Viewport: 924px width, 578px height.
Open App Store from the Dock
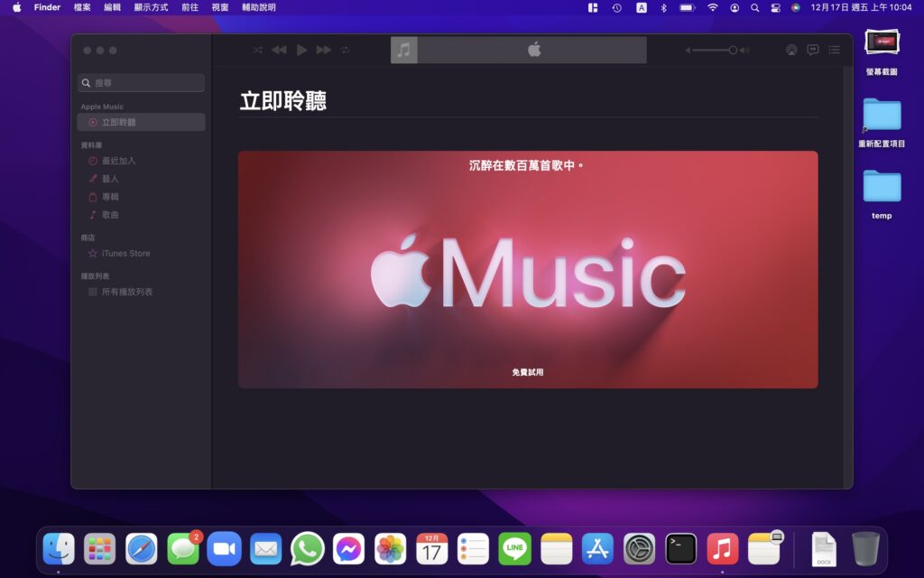coord(597,548)
